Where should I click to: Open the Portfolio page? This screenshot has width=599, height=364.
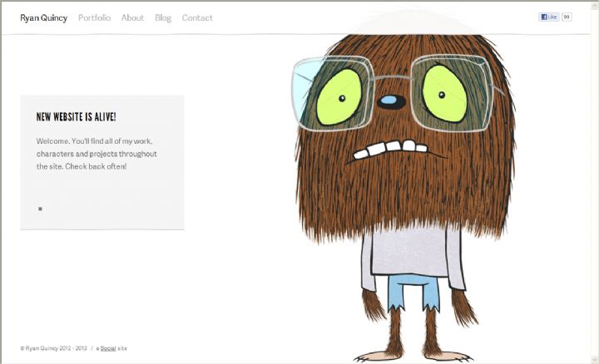(94, 17)
